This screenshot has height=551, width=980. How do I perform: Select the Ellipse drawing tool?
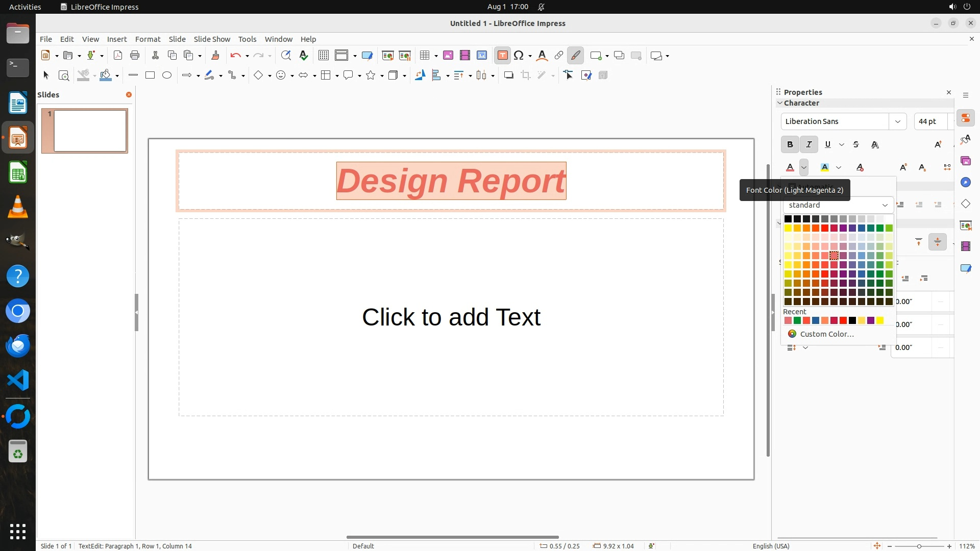[x=167, y=76]
